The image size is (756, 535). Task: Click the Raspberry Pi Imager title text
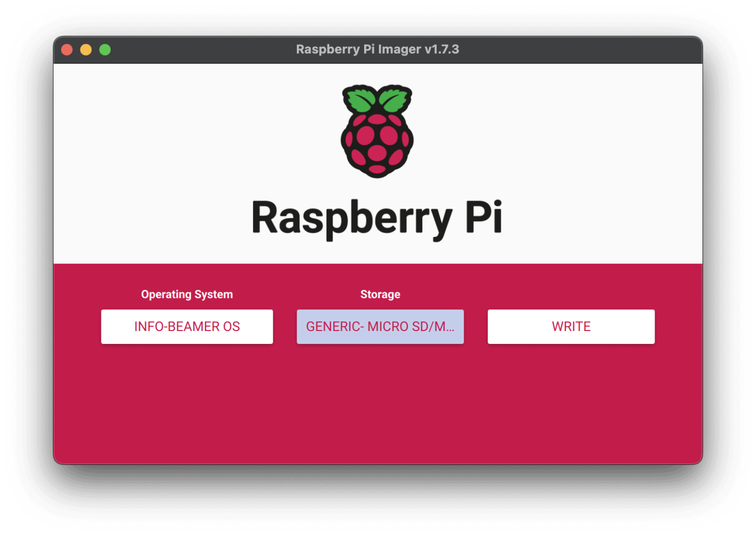pyautogui.click(x=378, y=49)
